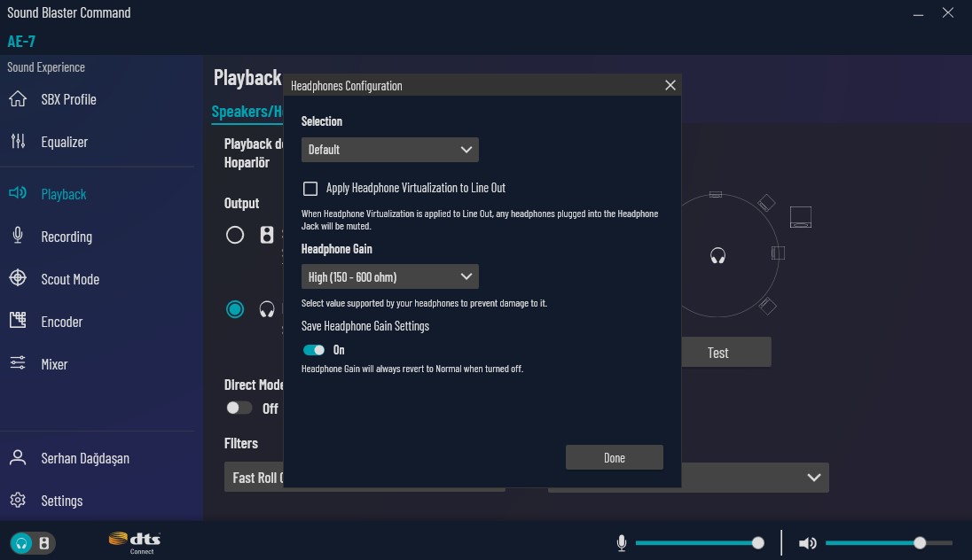Toggle Direct Mode switch
The image size is (972, 560).
[239, 408]
